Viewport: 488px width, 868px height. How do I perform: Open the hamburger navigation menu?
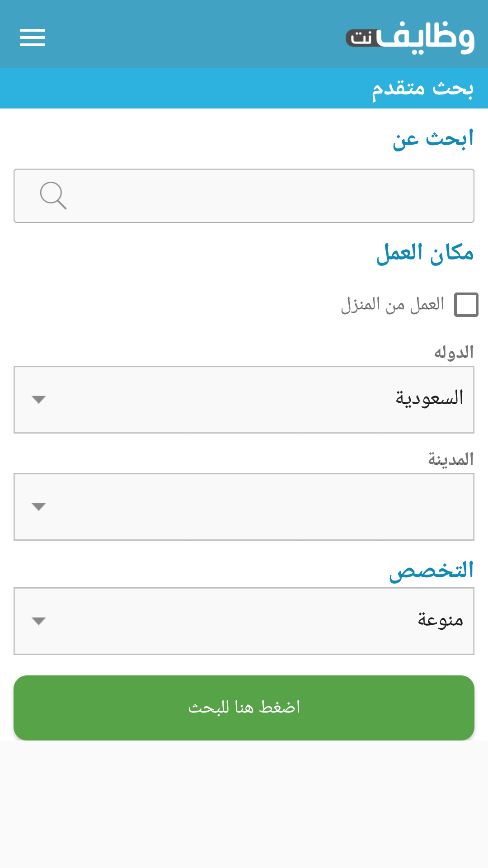point(33,38)
